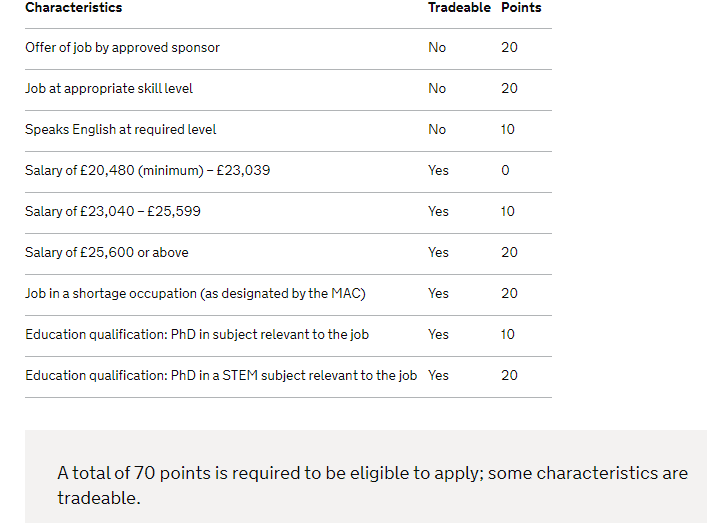Click 'Salary of £23,040 – £25,599' cell
This screenshot has height=523, width=707.
click(x=113, y=211)
